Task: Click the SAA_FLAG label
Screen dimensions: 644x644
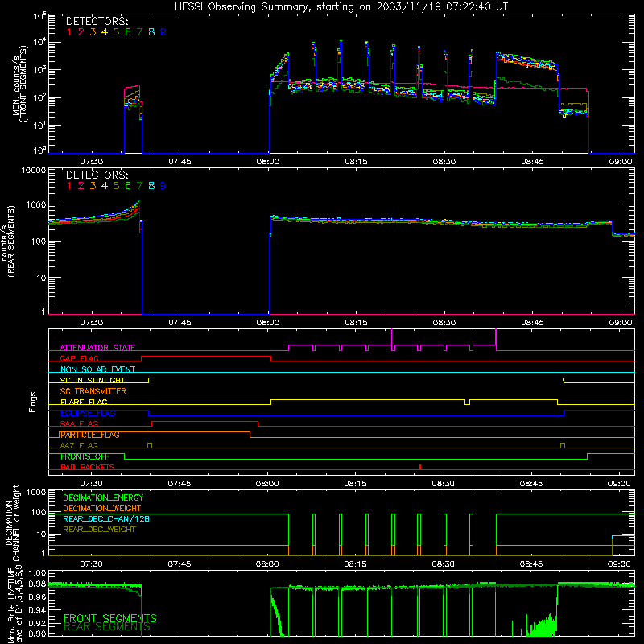Action: click(79, 424)
